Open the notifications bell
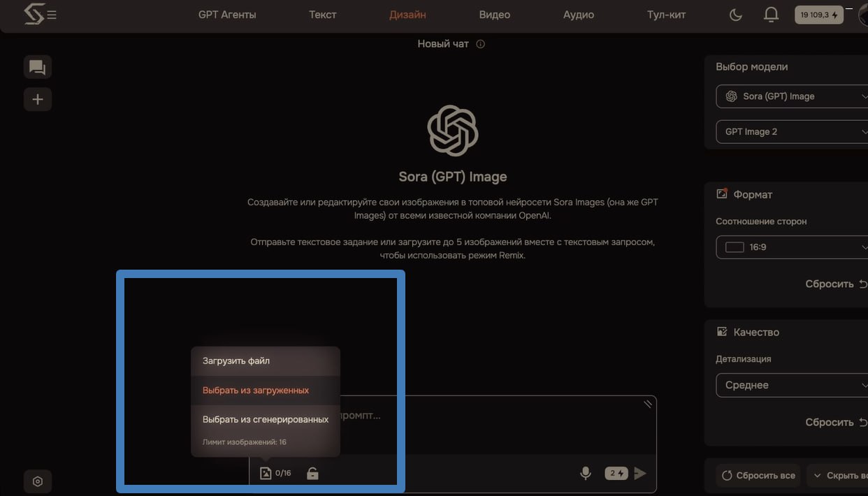 [x=771, y=15]
